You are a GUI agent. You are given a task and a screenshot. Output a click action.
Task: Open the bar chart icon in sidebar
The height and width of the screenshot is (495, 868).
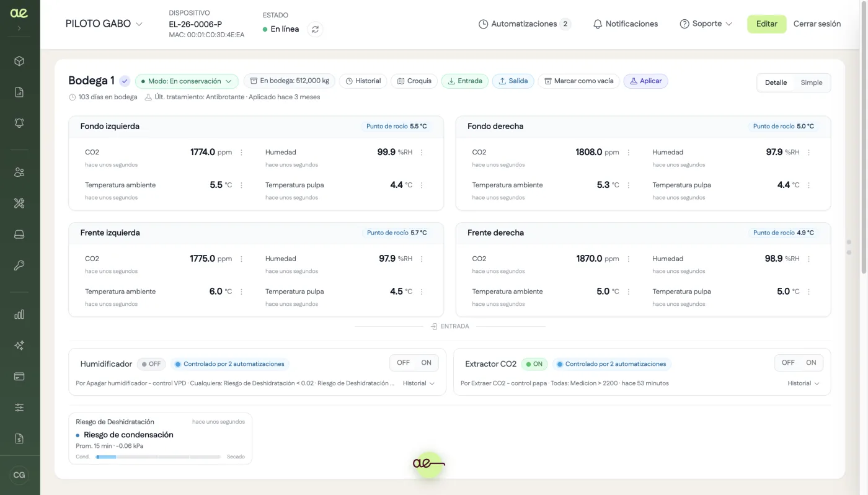coord(19,314)
